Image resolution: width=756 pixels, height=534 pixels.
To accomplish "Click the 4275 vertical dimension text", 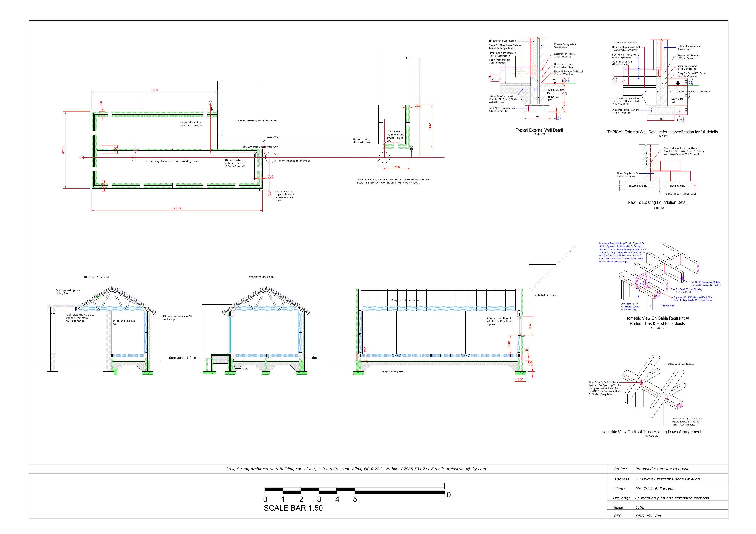I will click(63, 150).
